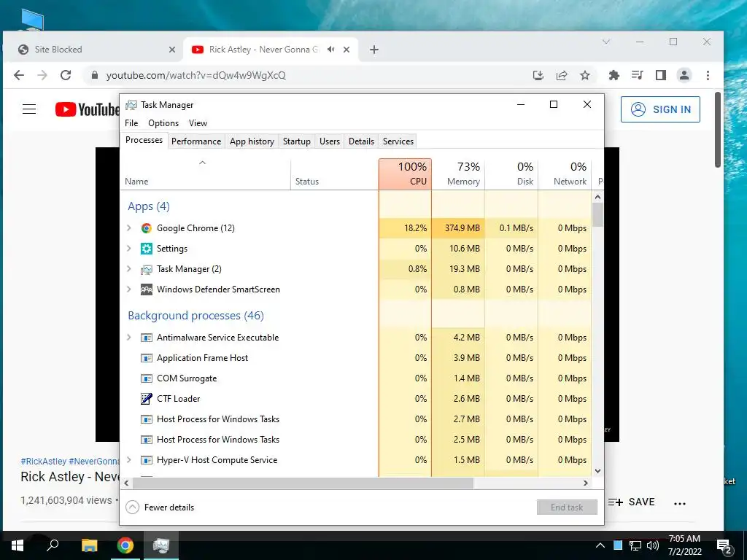Go back in Chrome browser
The image size is (747, 560).
pyautogui.click(x=19, y=75)
